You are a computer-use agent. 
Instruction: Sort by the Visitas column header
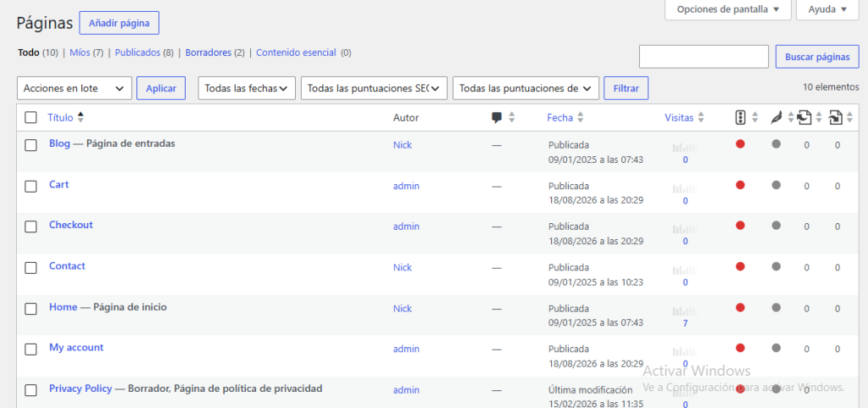679,117
